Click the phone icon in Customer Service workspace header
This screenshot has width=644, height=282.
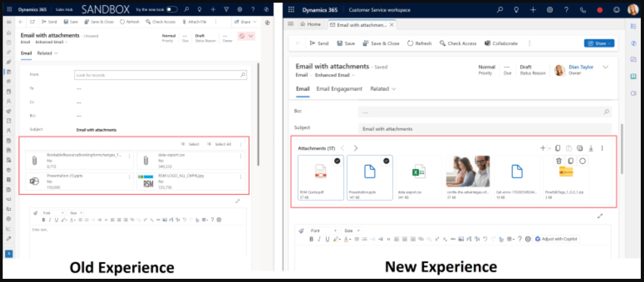tap(583, 10)
